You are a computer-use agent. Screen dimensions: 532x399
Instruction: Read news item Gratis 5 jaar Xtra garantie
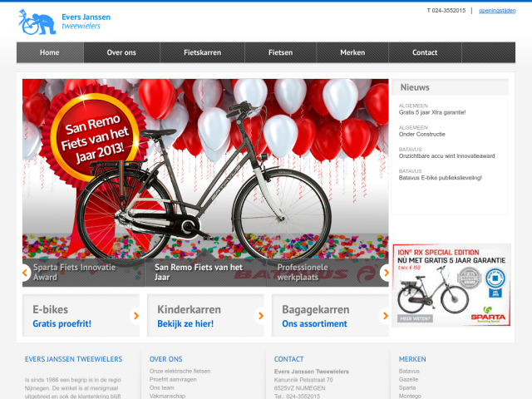tap(432, 112)
